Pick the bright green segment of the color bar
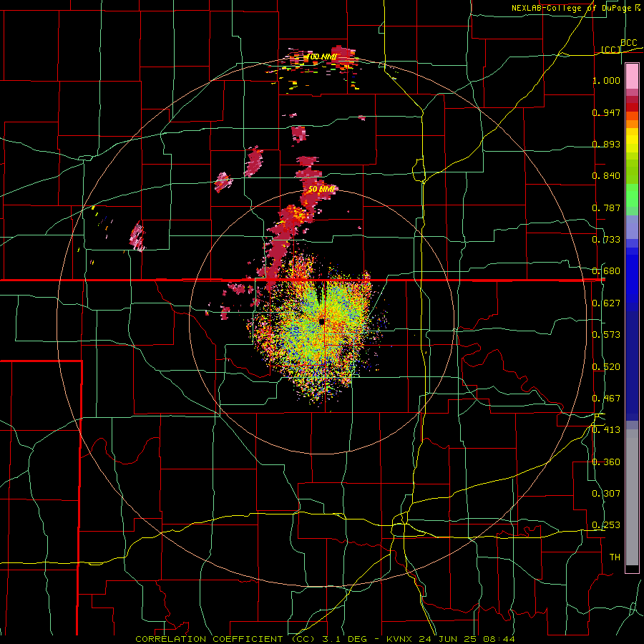644x644 pixels. [632, 195]
